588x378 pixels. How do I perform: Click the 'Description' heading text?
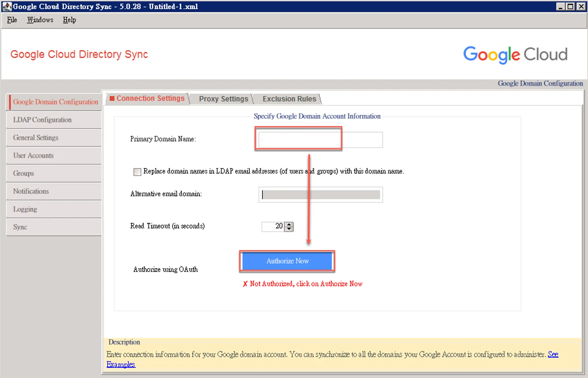[124, 342]
